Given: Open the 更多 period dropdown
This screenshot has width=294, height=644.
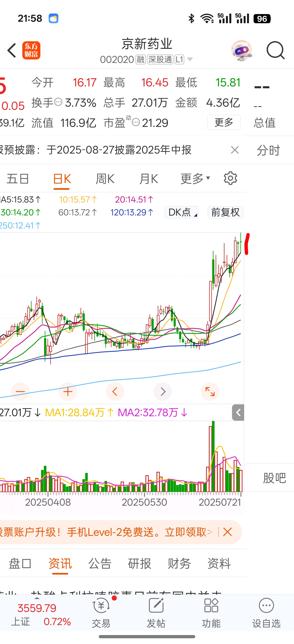Looking at the screenshot, I should 195,178.
